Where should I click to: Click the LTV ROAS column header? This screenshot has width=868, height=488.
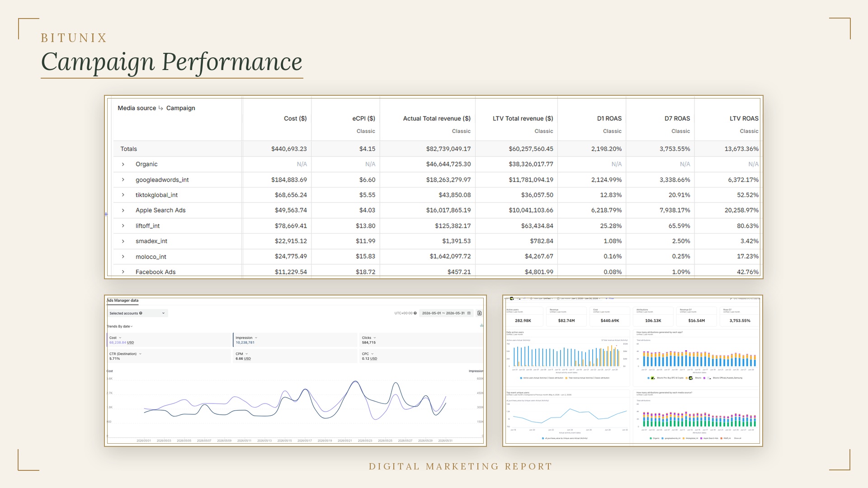click(744, 118)
